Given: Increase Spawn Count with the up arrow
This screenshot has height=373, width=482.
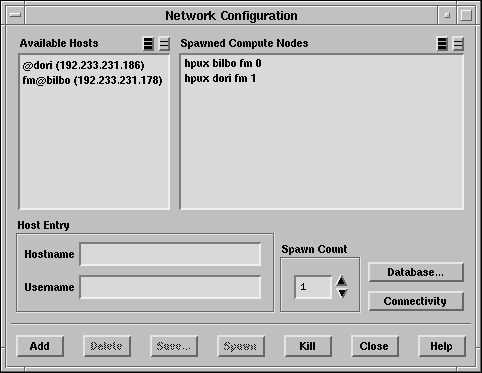Looking at the screenshot, I should click(342, 281).
